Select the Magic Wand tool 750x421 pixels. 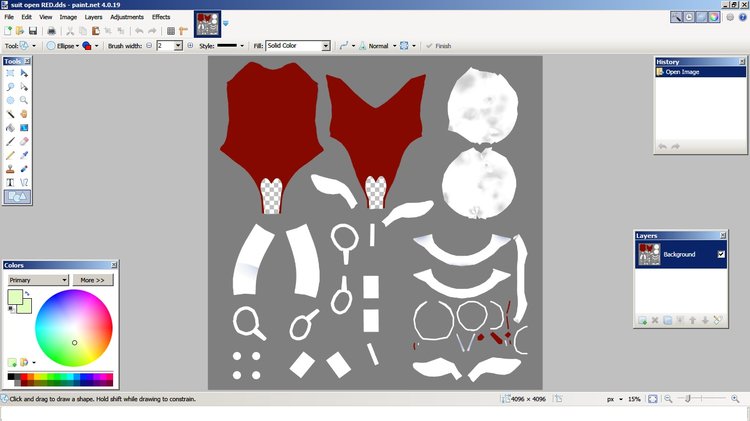pyautogui.click(x=10, y=114)
